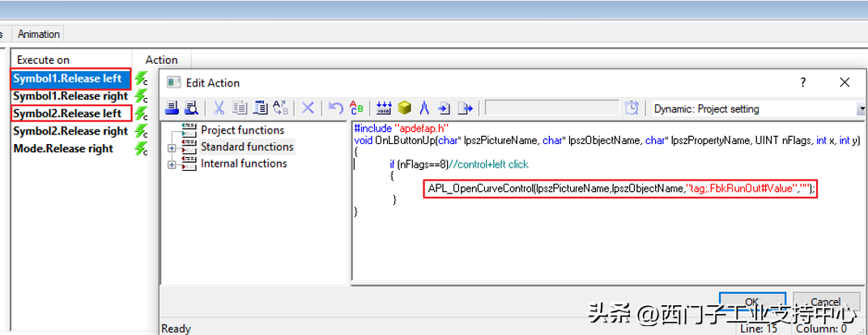Click the question mark help button
The width and height of the screenshot is (868, 335).
[x=802, y=83]
